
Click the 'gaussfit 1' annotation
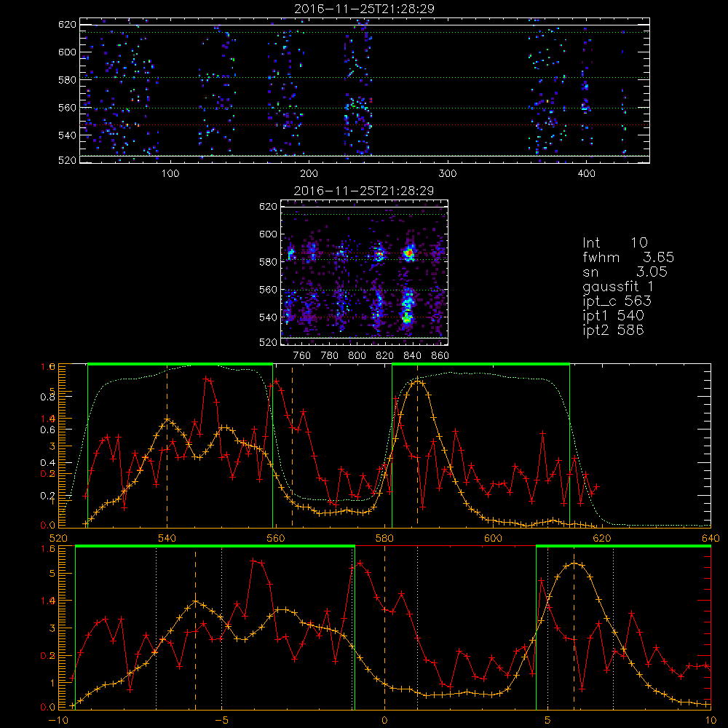coord(618,287)
